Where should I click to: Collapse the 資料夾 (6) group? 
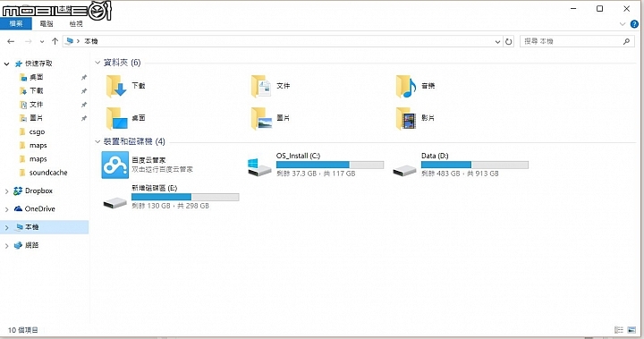[x=97, y=63]
